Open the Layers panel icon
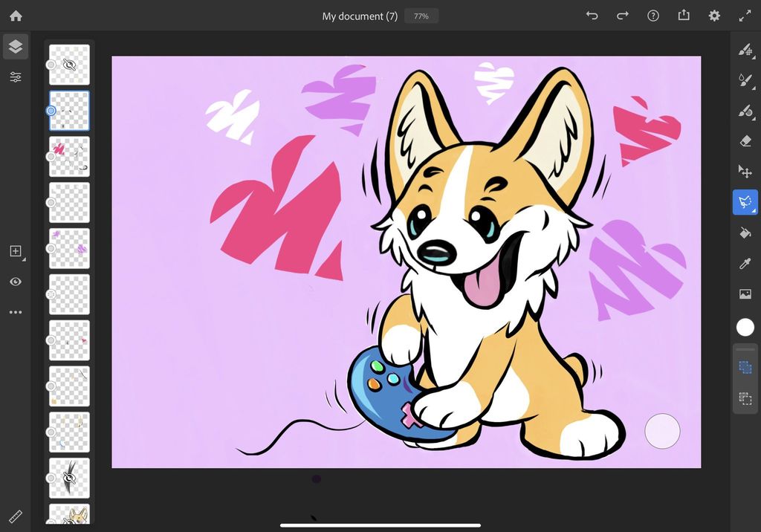Screen dimensions: 761x532 (16, 46)
